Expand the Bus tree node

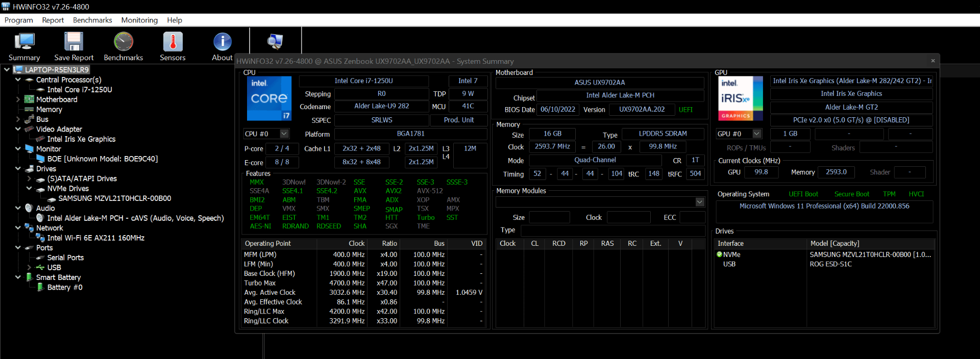[18, 119]
